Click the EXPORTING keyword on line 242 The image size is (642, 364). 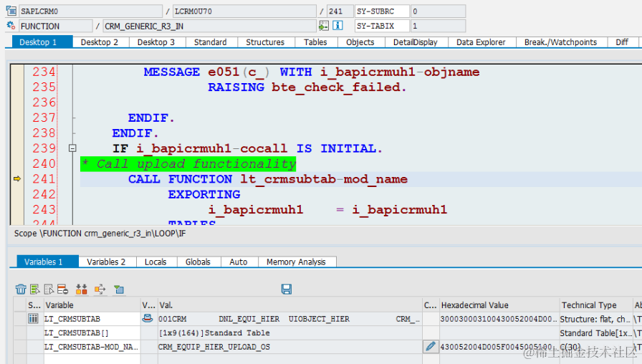204,194
